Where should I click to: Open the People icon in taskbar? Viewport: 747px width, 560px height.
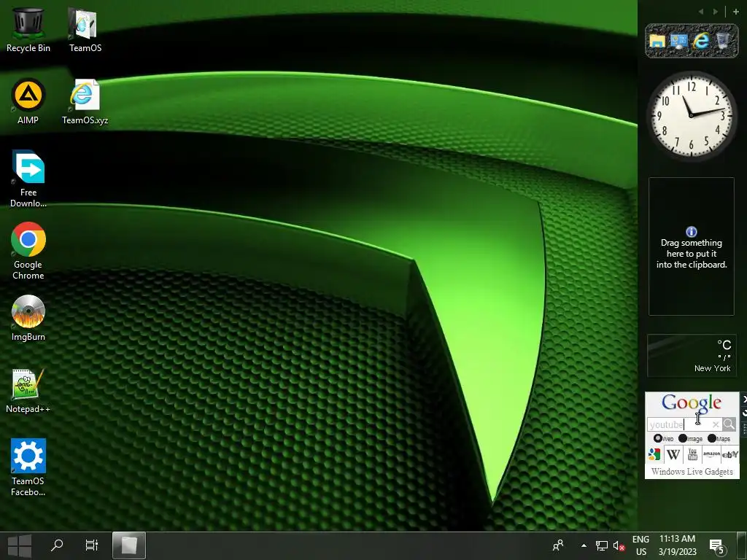click(x=558, y=545)
